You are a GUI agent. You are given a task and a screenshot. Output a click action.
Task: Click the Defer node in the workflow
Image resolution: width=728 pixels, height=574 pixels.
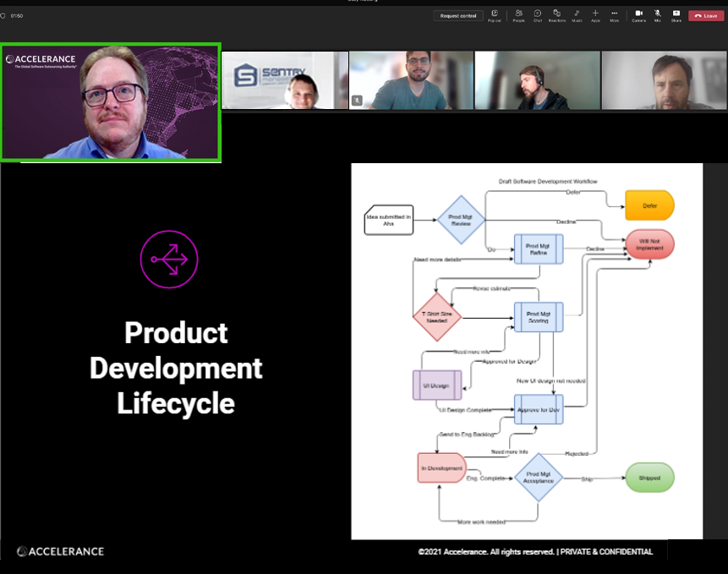[649, 205]
